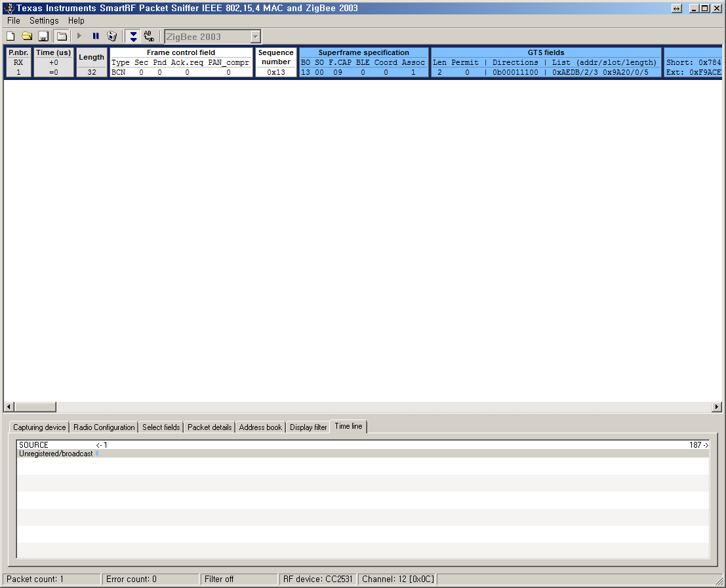
Task: Click the Error count status field
Action: click(x=150, y=579)
